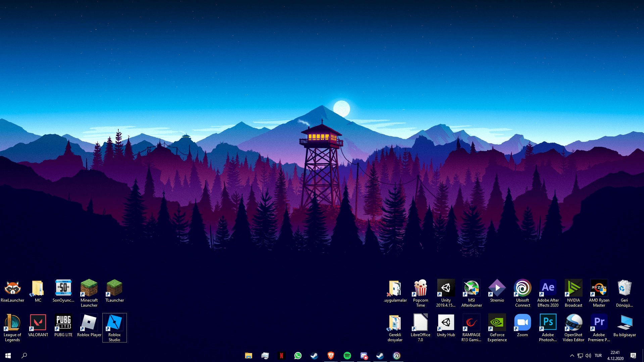Select the Gerekli dosyalar folder
The height and width of the screenshot is (362, 644).
395,328
